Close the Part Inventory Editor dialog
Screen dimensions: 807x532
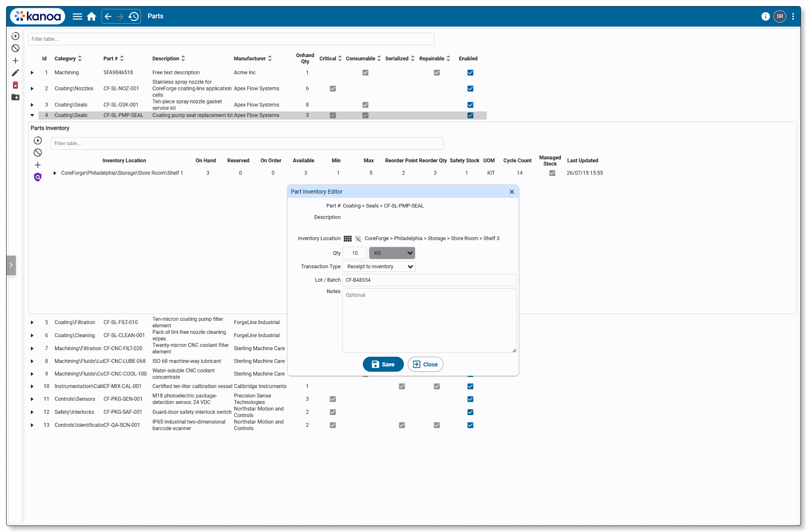click(512, 192)
